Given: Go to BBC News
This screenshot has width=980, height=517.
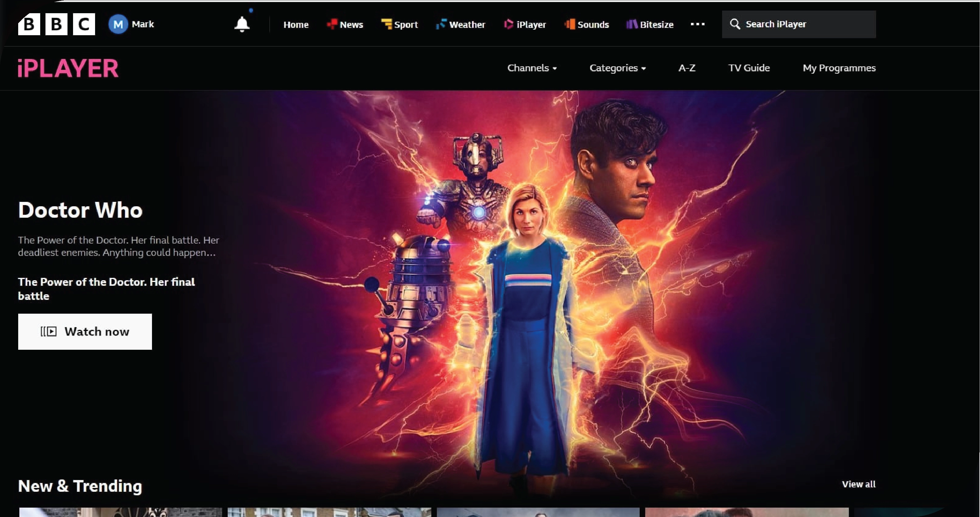Looking at the screenshot, I should (x=345, y=24).
